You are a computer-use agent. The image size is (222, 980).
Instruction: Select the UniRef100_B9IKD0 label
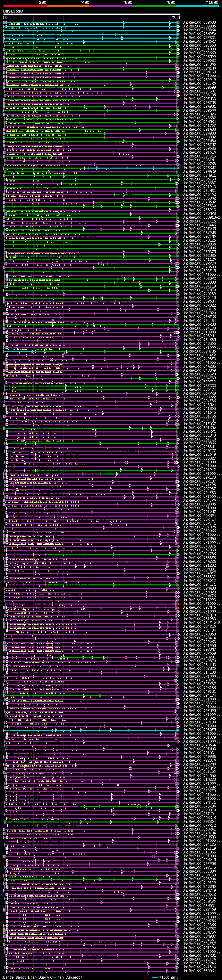(199, 428)
